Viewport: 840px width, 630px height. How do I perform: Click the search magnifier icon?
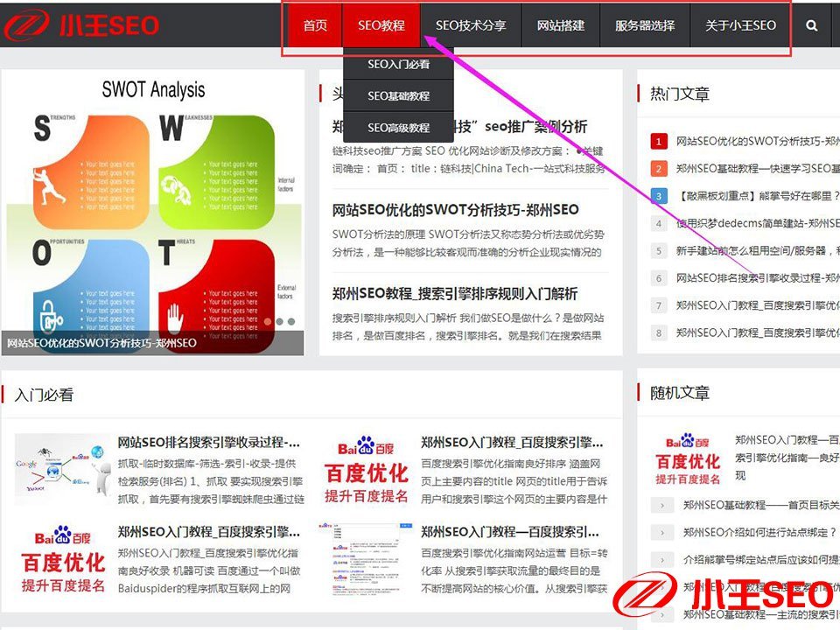[x=812, y=25]
